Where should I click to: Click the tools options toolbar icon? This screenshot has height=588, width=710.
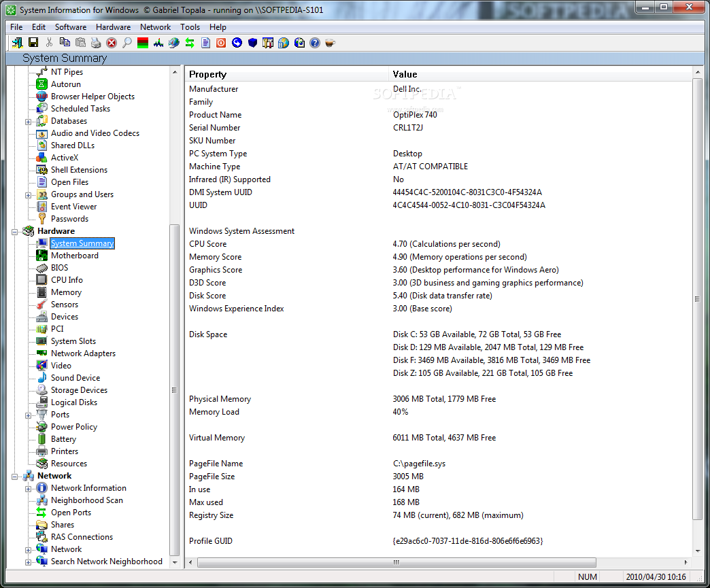pyautogui.click(x=268, y=43)
